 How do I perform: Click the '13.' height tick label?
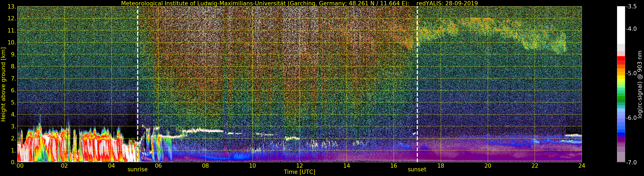click(x=12, y=7)
